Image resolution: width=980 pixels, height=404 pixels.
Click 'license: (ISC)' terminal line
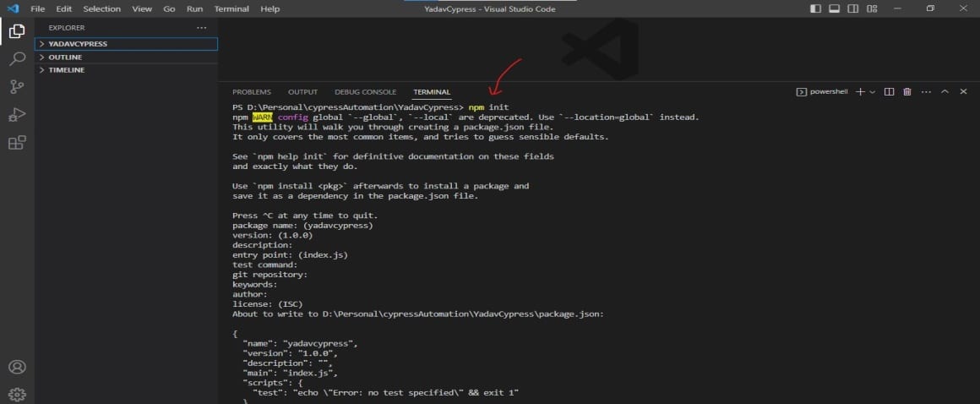tap(268, 304)
